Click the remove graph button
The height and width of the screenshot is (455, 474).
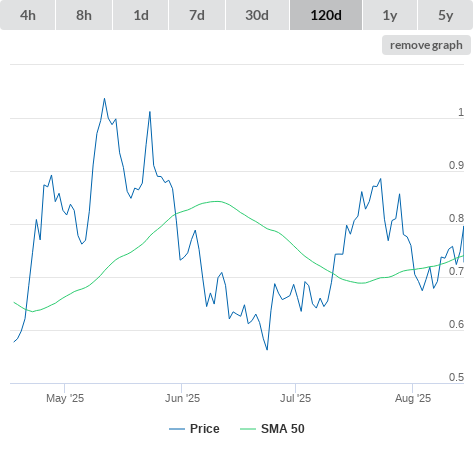(426, 45)
